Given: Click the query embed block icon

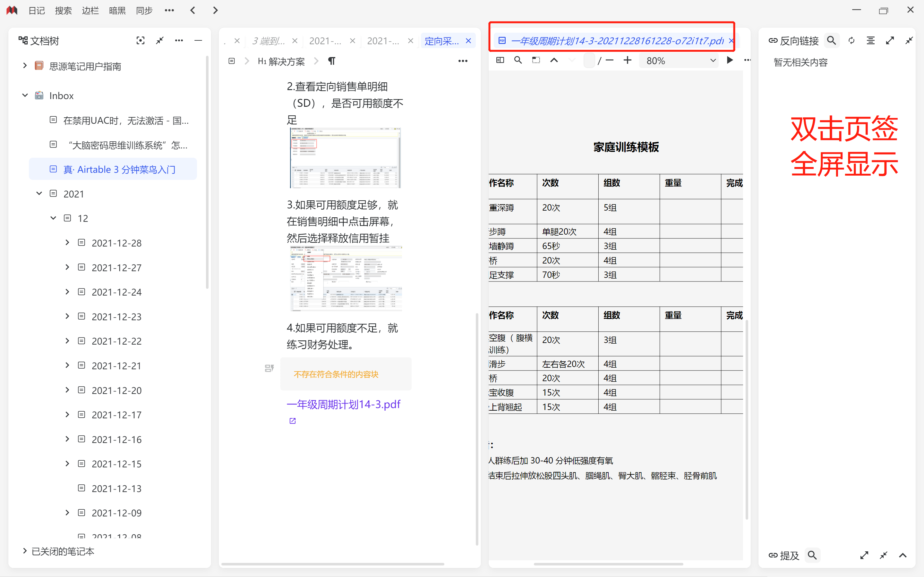Looking at the screenshot, I should click(x=269, y=368).
